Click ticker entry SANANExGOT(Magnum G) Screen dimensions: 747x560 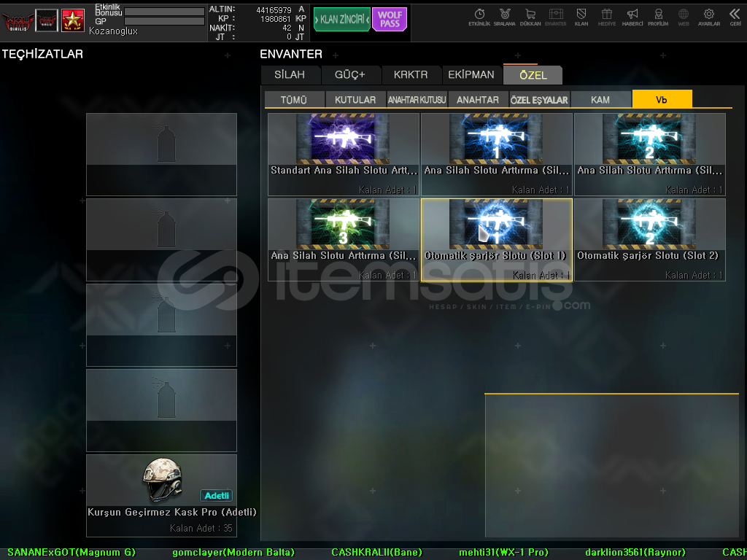point(71,553)
